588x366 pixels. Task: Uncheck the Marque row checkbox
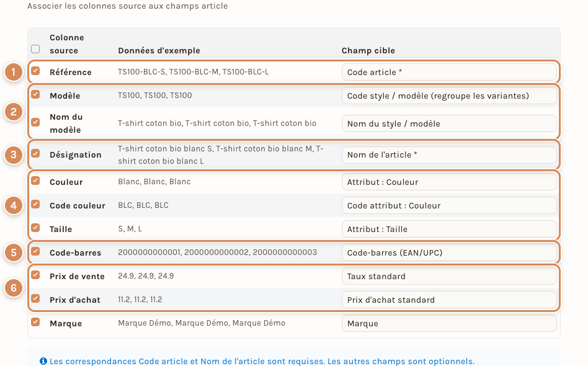tap(35, 322)
